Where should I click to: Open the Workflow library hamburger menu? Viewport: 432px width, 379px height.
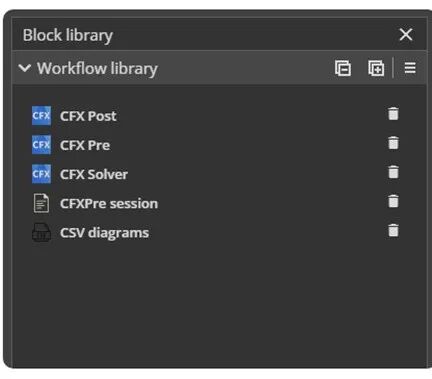(x=410, y=68)
